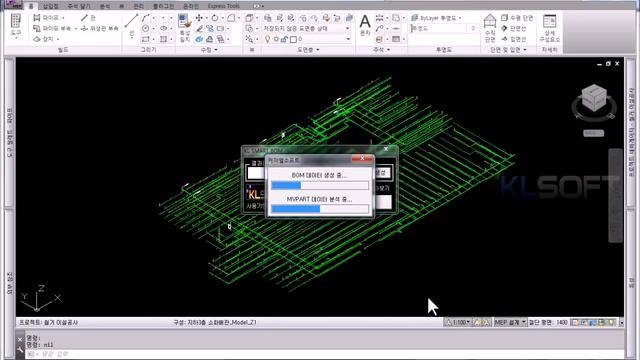Select the 파이프 부속 pipe fitting tool

pos(52,28)
